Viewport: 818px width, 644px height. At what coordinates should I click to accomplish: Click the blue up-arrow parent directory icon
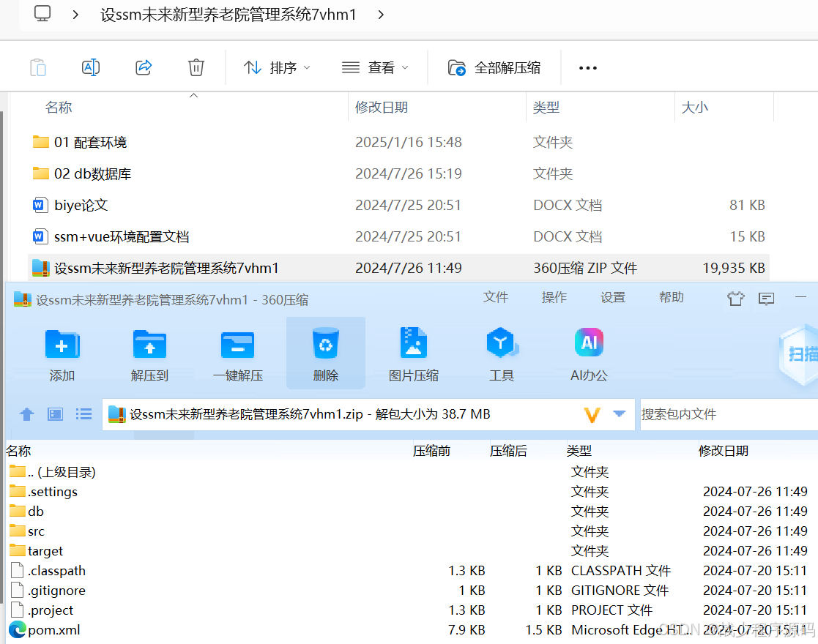click(26, 414)
